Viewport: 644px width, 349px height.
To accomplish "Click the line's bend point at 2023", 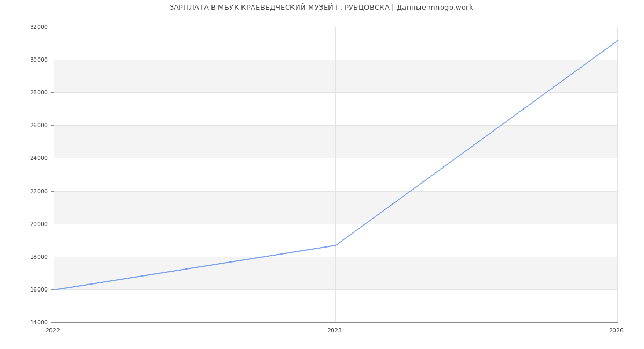I will (335, 245).
